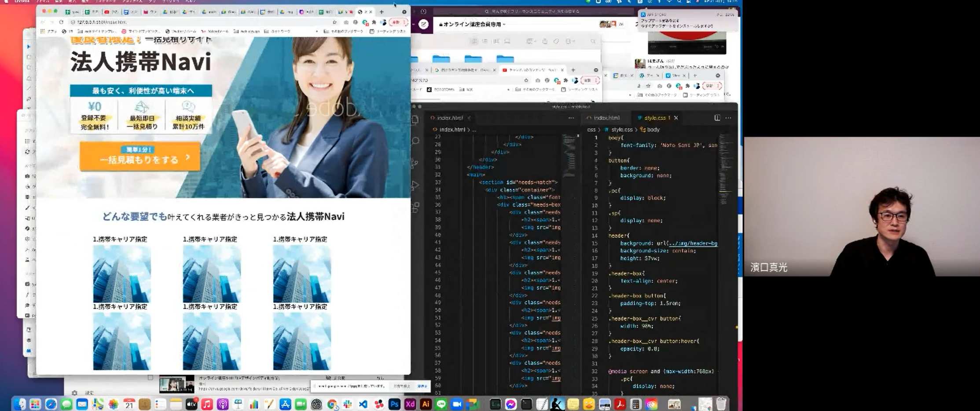
Task: Reload the Chrome page
Action: (x=61, y=22)
